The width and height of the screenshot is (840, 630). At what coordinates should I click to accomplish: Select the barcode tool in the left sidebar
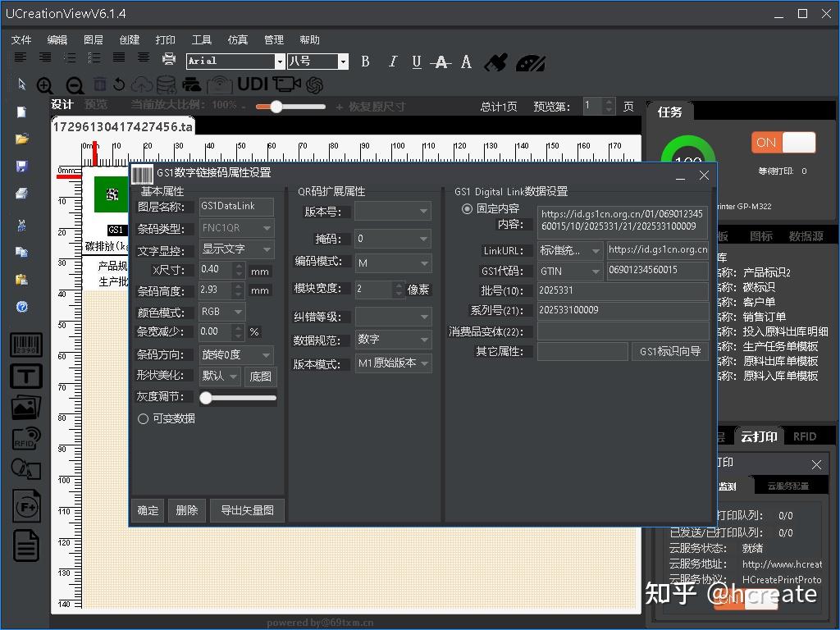25,346
